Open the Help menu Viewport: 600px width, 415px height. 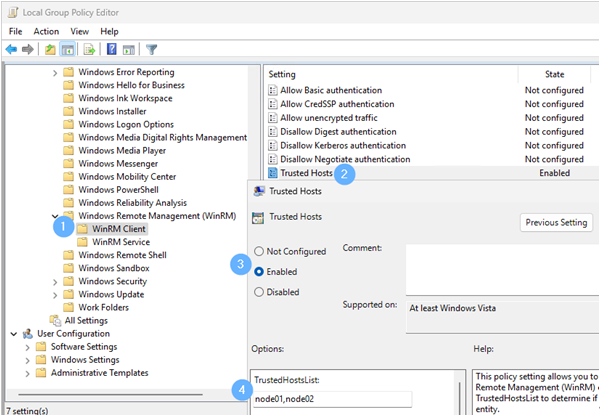click(x=109, y=31)
